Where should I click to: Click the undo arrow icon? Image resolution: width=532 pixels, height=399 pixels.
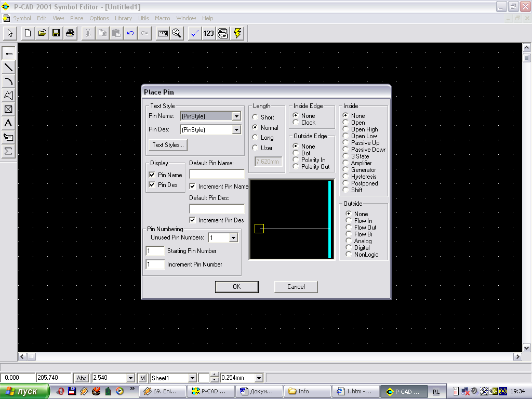(x=130, y=33)
